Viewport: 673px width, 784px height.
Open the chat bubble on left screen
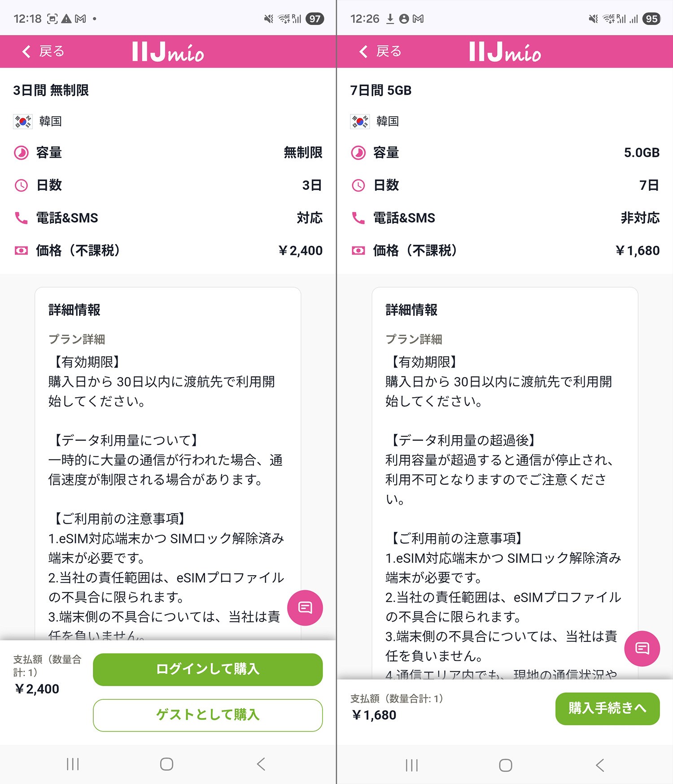[x=305, y=607]
